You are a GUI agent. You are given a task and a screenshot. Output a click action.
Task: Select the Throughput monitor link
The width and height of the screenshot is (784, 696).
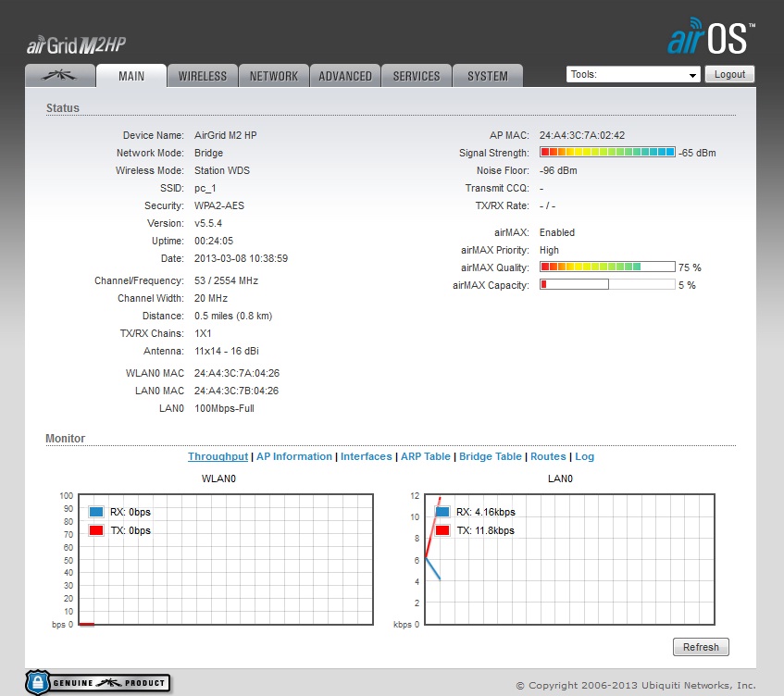point(218,456)
